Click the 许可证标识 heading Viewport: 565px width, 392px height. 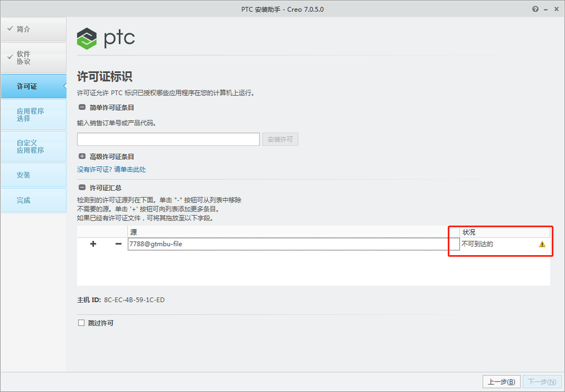point(105,76)
